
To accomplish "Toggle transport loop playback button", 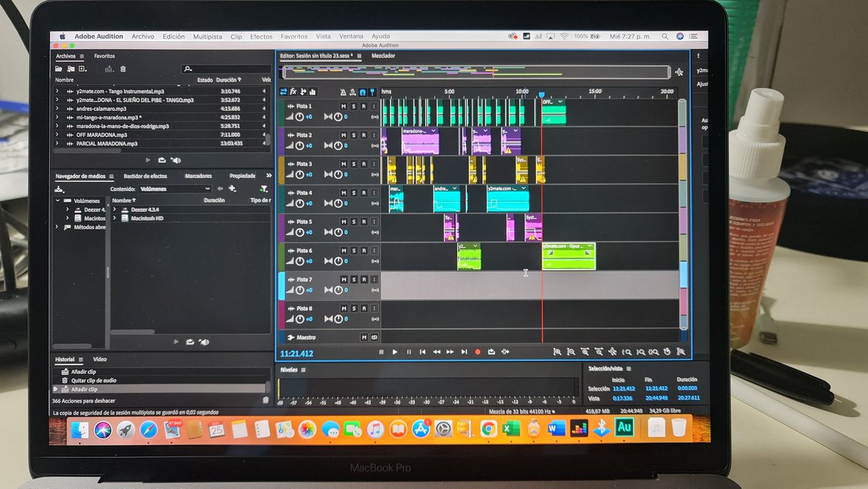I will click(491, 352).
